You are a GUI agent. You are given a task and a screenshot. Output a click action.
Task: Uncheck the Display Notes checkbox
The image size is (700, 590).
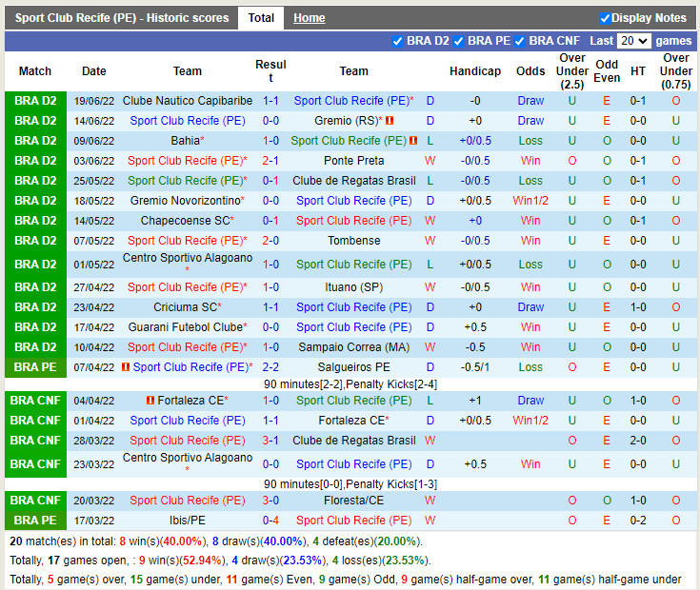[x=605, y=18]
